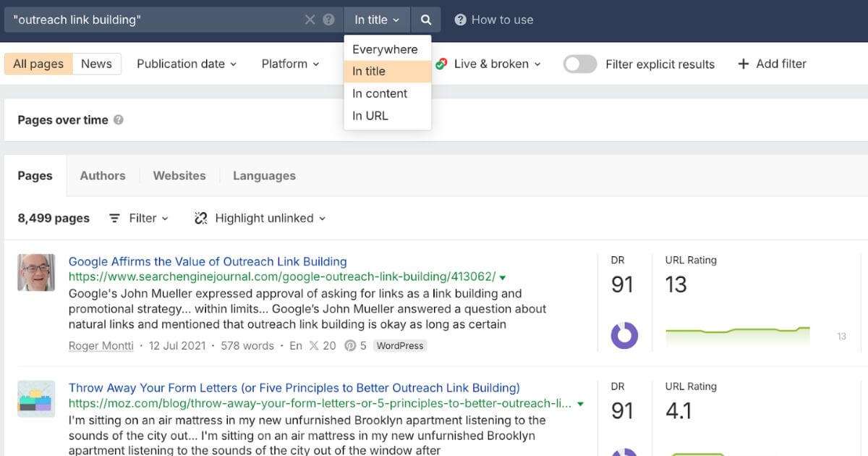Click the green browser icon beside Live & broken
This screenshot has width=868, height=456.
coord(440,64)
